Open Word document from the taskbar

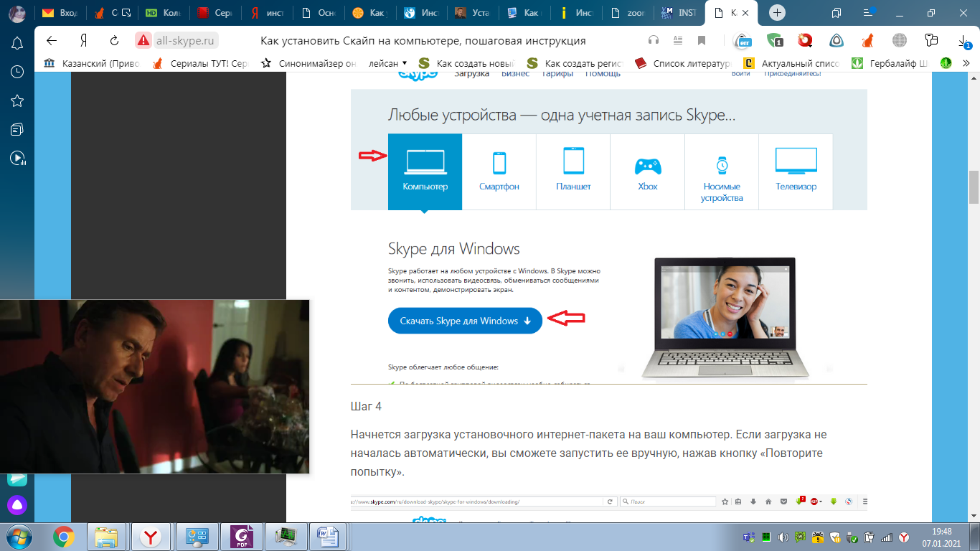(x=328, y=536)
